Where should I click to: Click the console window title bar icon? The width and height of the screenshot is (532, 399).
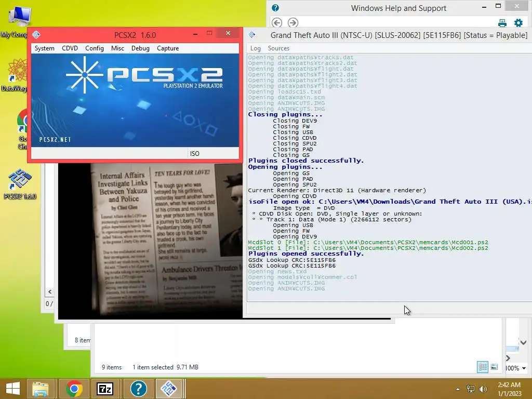252,35
